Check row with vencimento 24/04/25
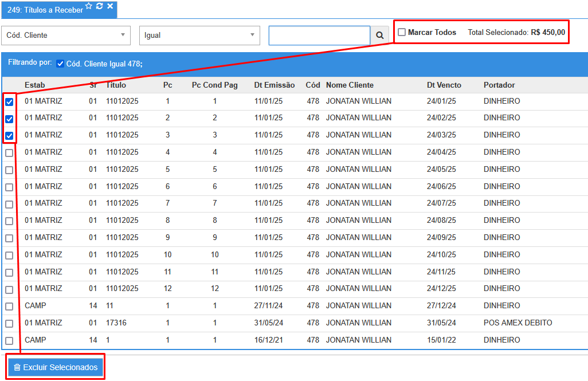 point(9,152)
